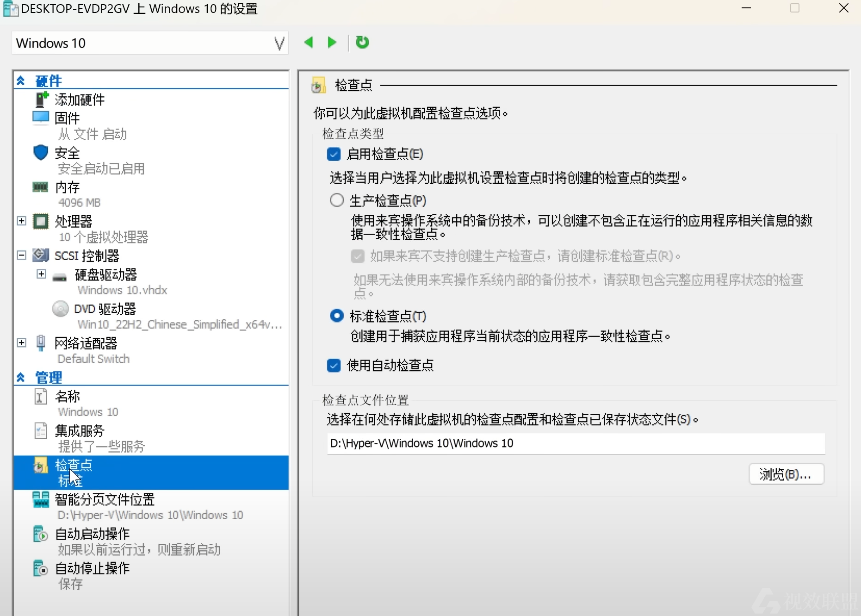Click the 安全启动已启用 text
The height and width of the screenshot is (616, 861).
point(101,168)
